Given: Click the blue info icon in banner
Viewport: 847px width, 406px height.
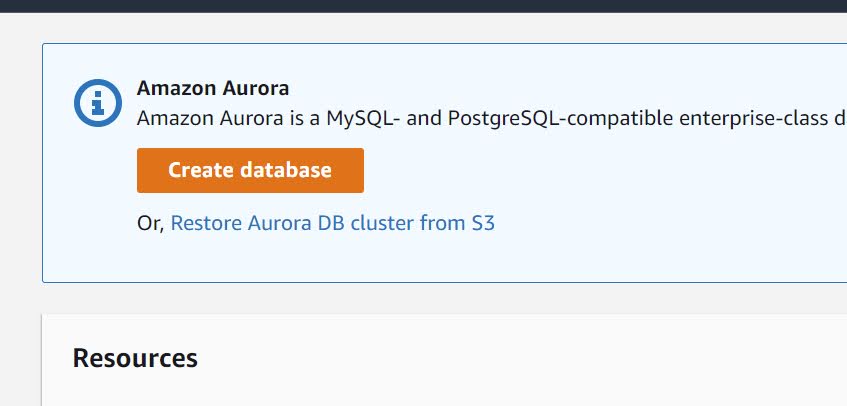Looking at the screenshot, I should point(96,102).
